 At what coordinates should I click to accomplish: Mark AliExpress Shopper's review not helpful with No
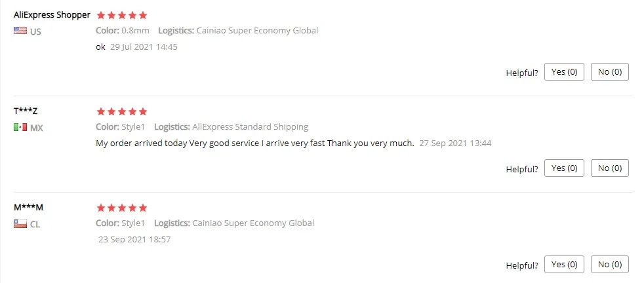pos(609,72)
